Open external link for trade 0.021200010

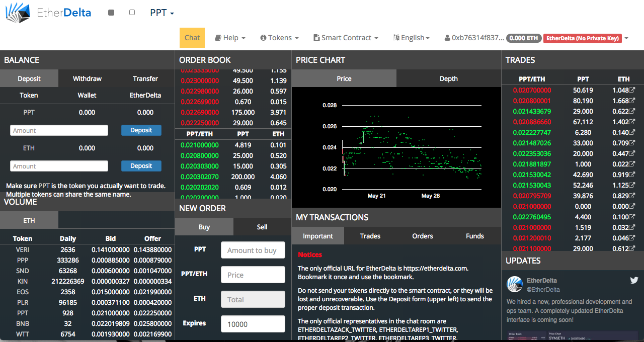click(632, 238)
